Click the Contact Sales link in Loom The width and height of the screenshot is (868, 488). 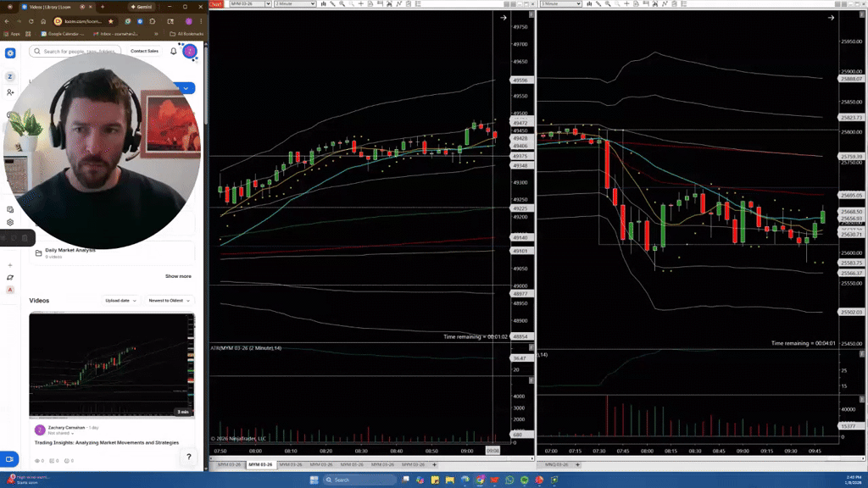pyautogui.click(x=144, y=51)
